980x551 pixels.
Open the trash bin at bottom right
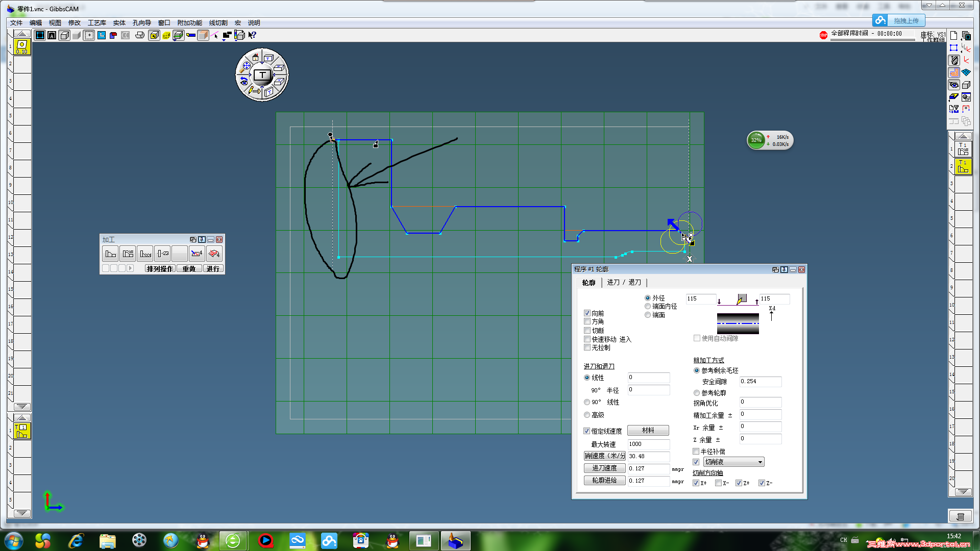(960, 516)
